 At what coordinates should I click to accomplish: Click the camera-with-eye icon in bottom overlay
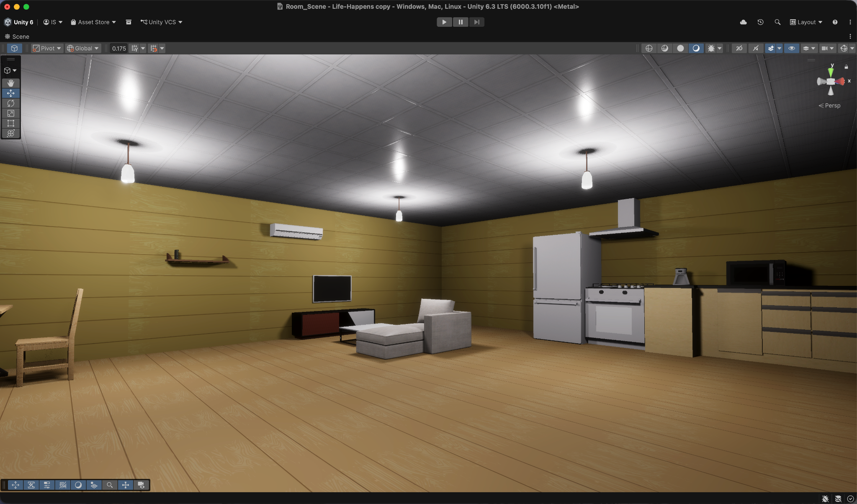[x=141, y=485]
